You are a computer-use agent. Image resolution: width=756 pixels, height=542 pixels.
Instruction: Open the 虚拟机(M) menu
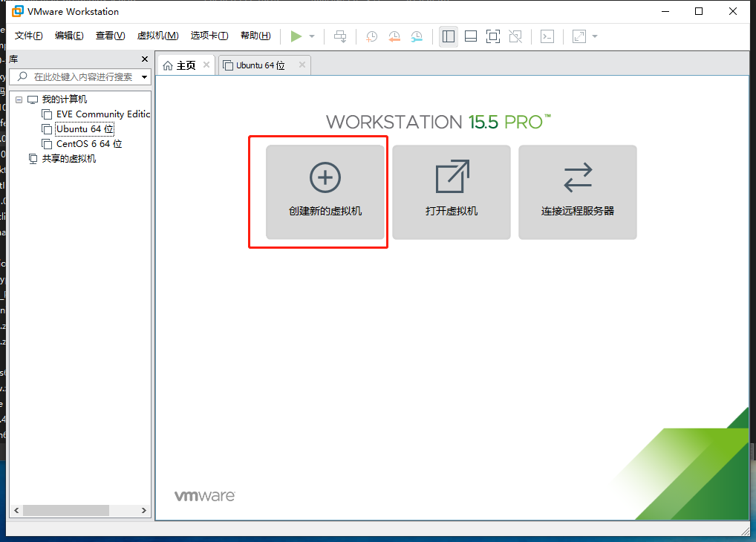(x=157, y=36)
